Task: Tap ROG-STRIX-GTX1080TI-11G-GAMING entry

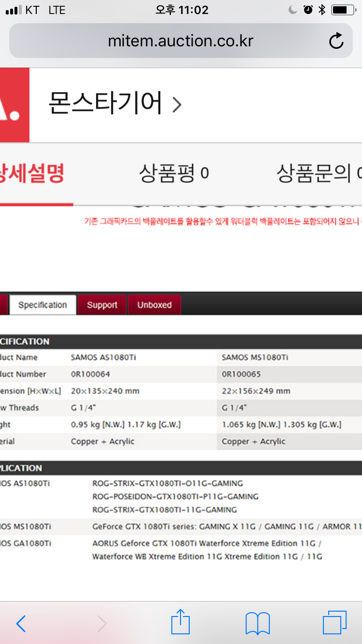Action: point(165,510)
